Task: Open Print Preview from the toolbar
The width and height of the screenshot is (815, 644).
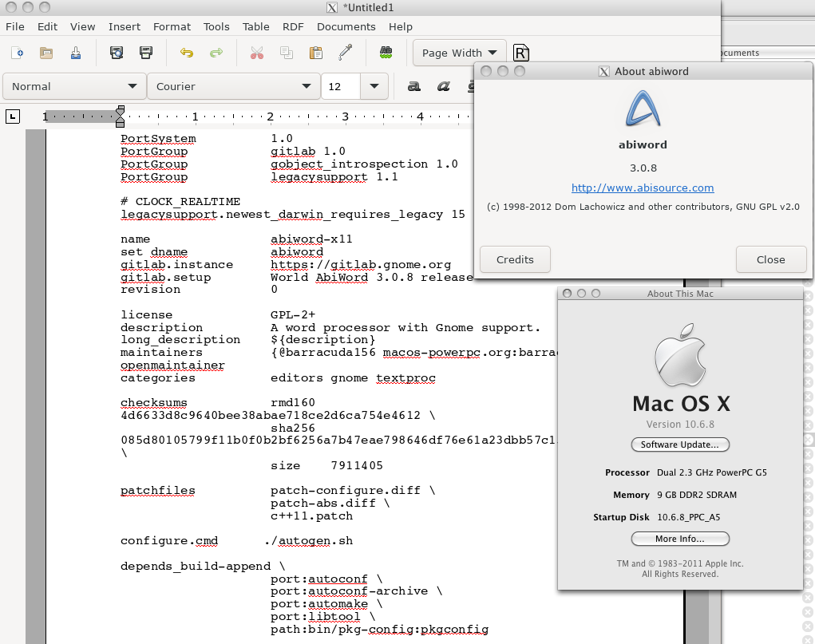Action: (x=117, y=53)
